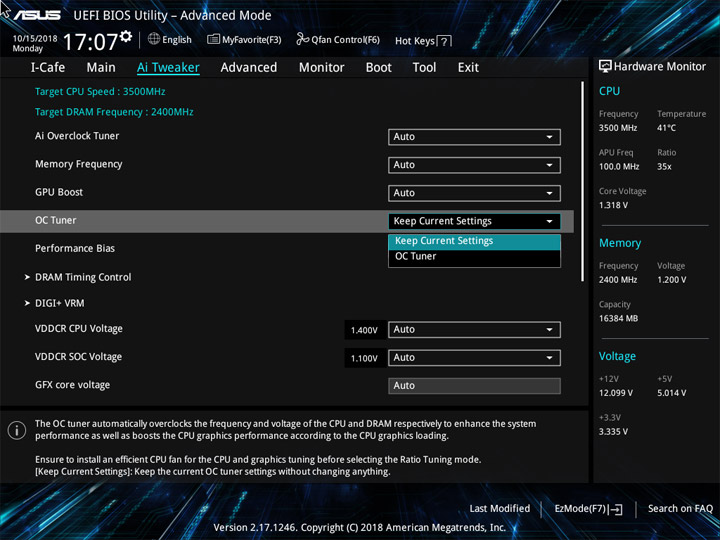Image resolution: width=720 pixels, height=540 pixels.
Task: Switch to the Main tab
Action: [x=101, y=68]
